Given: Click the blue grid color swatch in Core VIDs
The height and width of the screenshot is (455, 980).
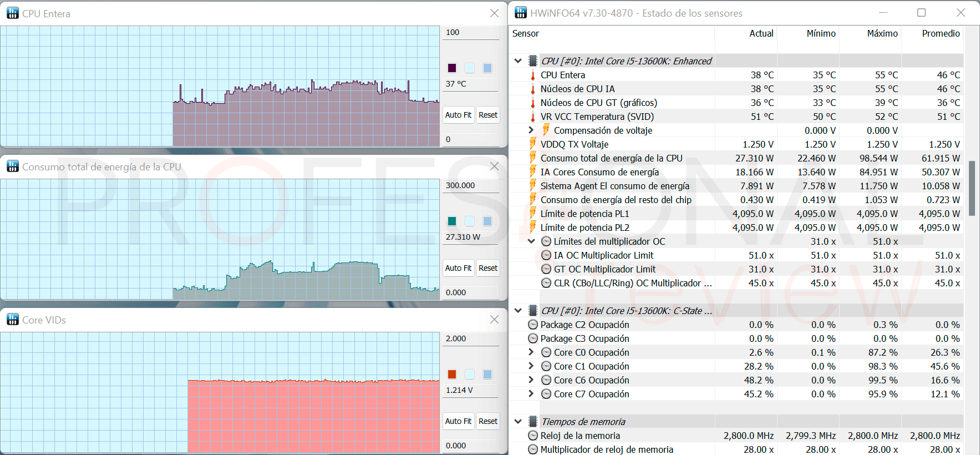Looking at the screenshot, I should 488,374.
